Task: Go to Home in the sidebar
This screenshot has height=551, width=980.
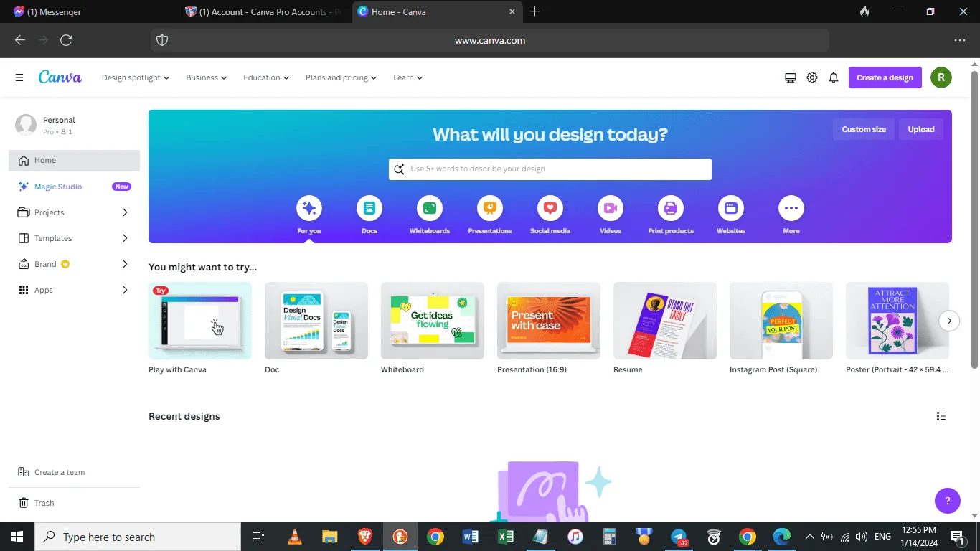Action: pyautogui.click(x=74, y=161)
